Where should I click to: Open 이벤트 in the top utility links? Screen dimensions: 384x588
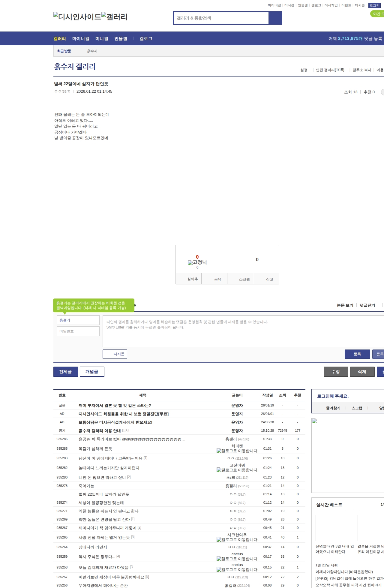point(346,5)
